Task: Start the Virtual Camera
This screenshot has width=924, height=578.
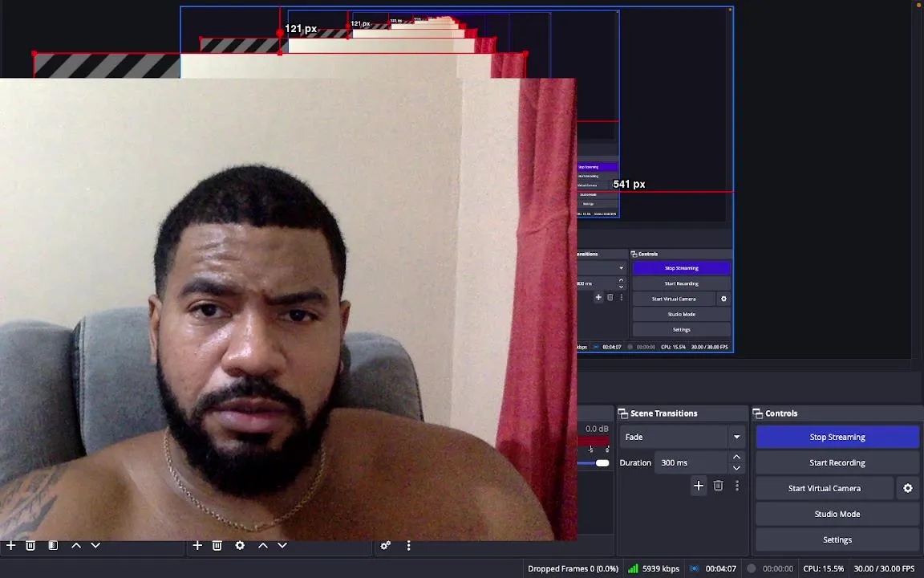Action: (x=825, y=488)
